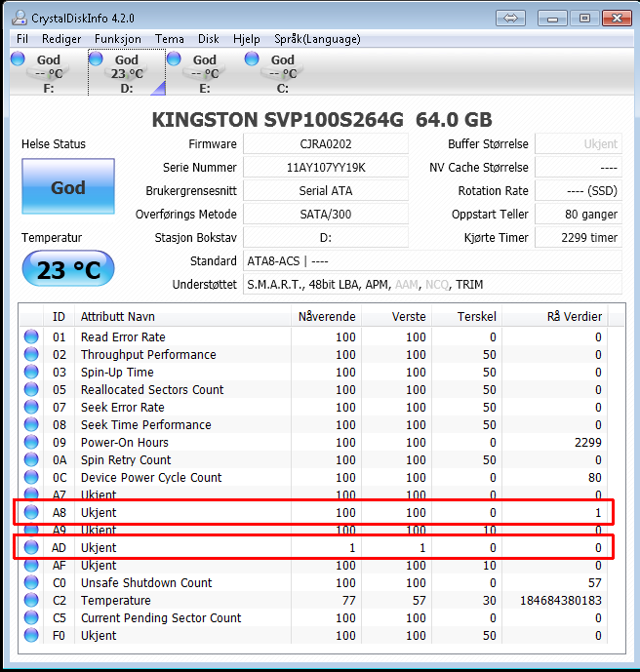
Task: Click status orb of Seek Error Rate row
Action: pos(31,407)
